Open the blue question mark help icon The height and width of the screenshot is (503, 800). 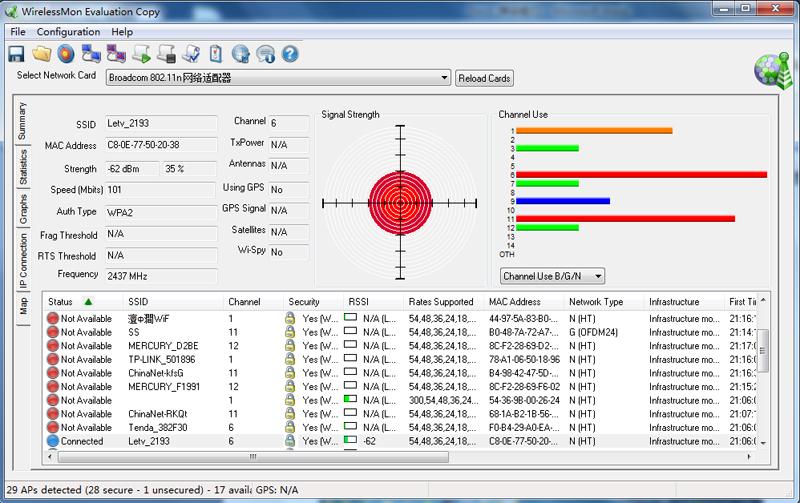tap(291, 54)
